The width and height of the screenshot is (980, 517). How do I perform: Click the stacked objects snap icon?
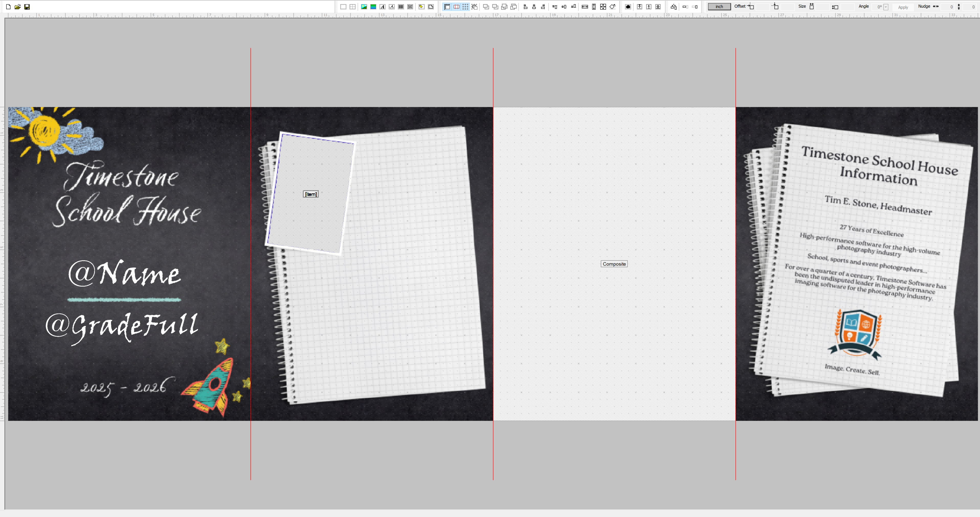(474, 6)
